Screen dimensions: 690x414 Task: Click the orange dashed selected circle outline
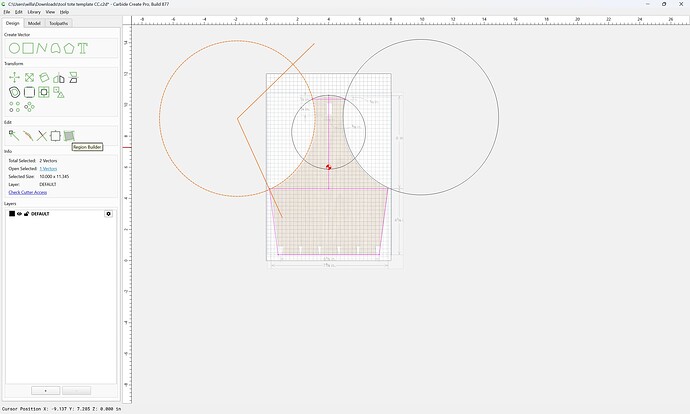click(x=160, y=118)
